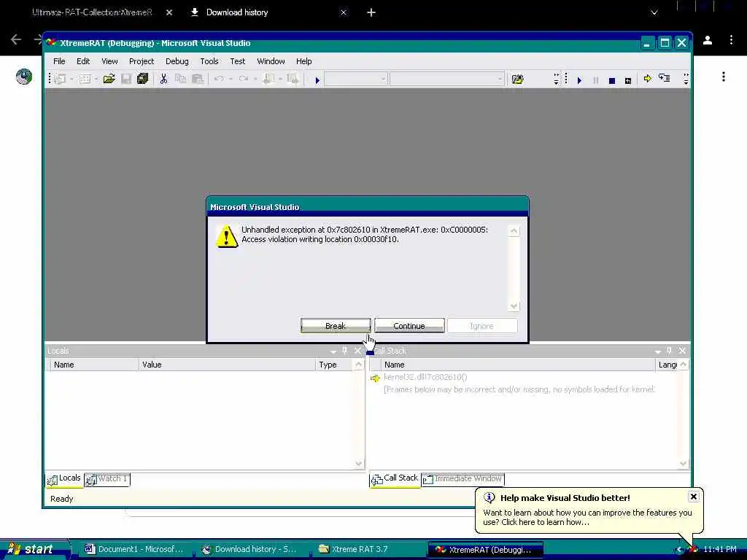Screen dimensions: 747x560
Task: Click the Redo arrow icon
Action: 244,79
